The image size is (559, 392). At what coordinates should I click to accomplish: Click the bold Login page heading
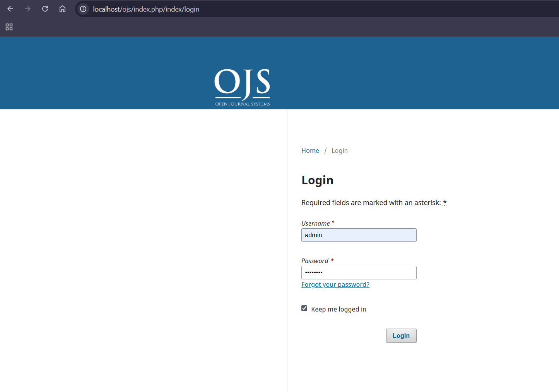point(317,180)
